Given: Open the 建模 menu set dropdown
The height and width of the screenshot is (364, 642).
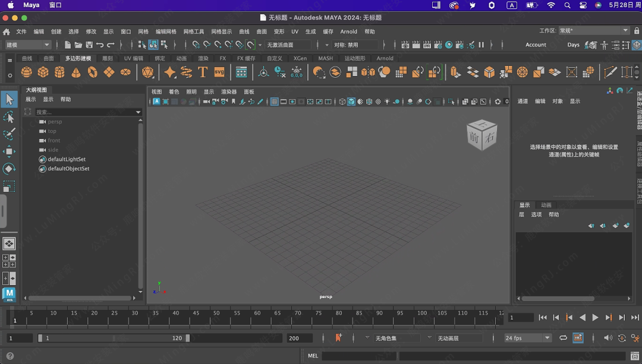Looking at the screenshot, I should coord(28,45).
